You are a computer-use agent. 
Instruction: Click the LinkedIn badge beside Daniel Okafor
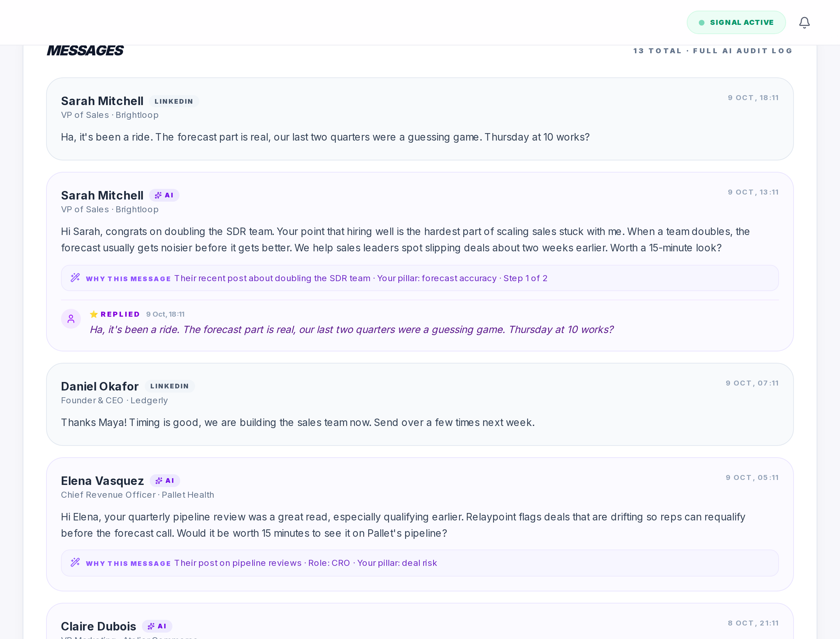coord(170,386)
